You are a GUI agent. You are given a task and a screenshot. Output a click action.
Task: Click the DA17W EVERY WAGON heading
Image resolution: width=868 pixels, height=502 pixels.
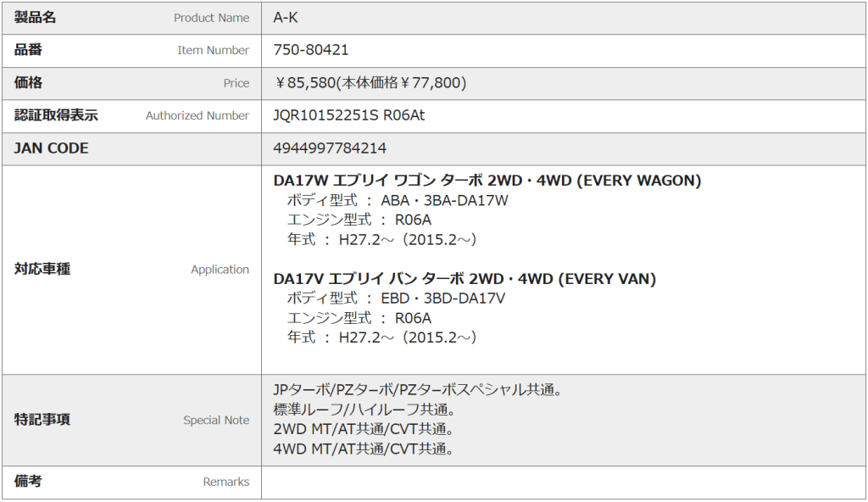click(x=487, y=181)
